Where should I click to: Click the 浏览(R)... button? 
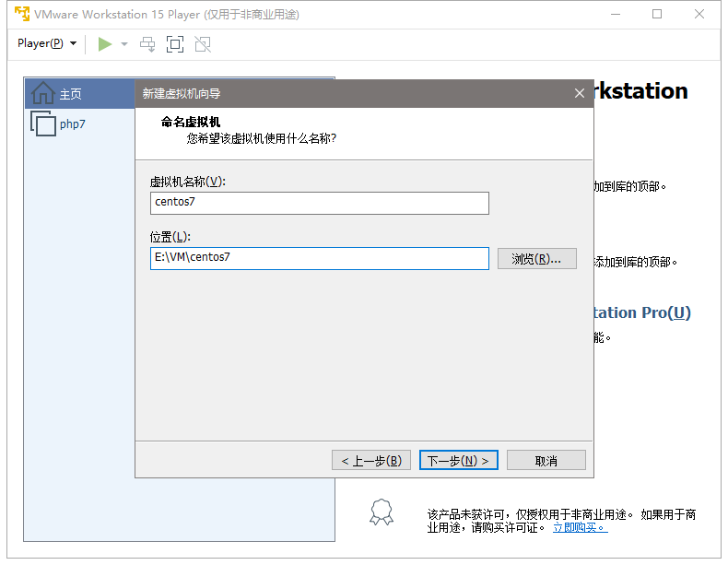[536, 259]
